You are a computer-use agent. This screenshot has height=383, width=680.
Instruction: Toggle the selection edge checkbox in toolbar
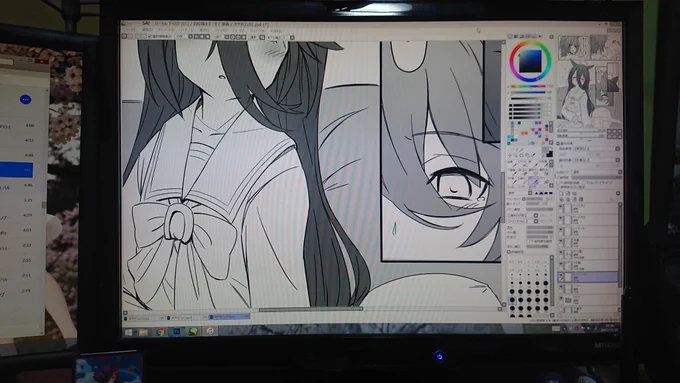[x=150, y=37]
